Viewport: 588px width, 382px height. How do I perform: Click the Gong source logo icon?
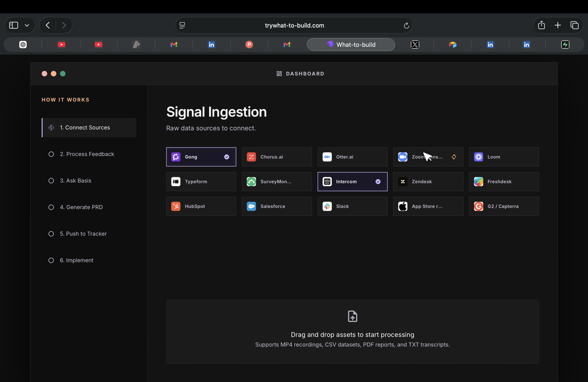click(x=176, y=157)
